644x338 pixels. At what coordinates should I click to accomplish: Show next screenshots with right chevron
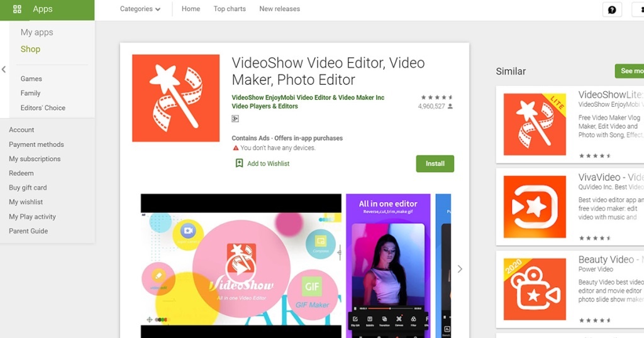click(460, 269)
